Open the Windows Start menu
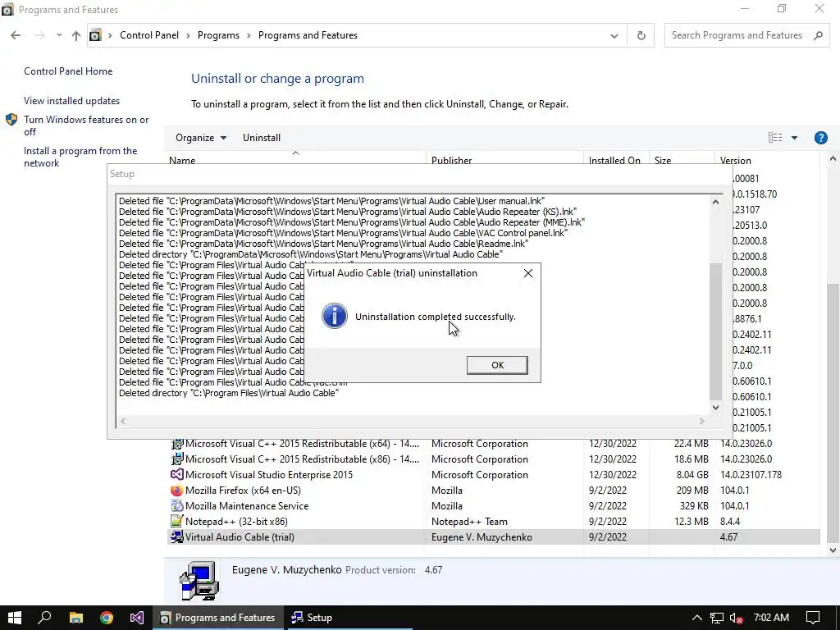This screenshot has width=840, height=630. [15, 618]
